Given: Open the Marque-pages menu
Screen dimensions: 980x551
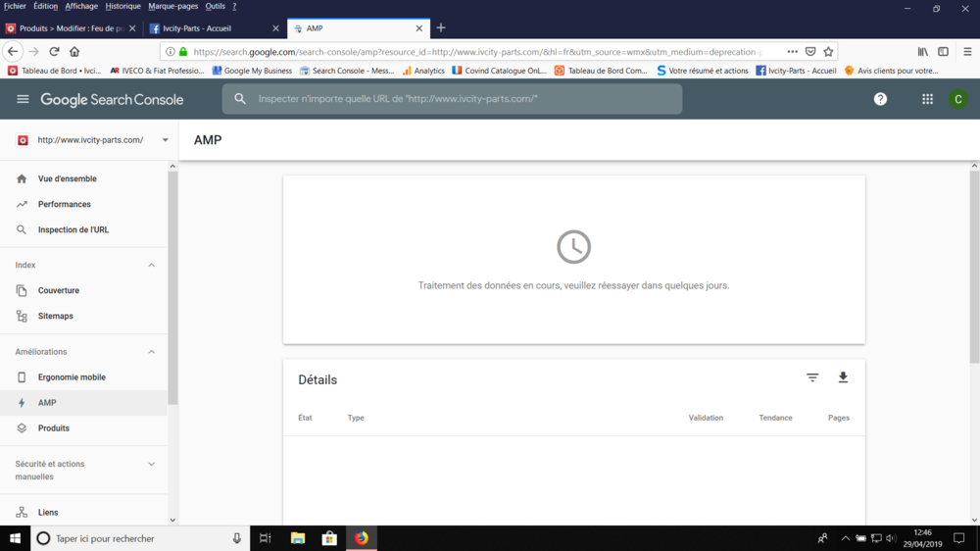Looking at the screenshot, I should (x=173, y=6).
